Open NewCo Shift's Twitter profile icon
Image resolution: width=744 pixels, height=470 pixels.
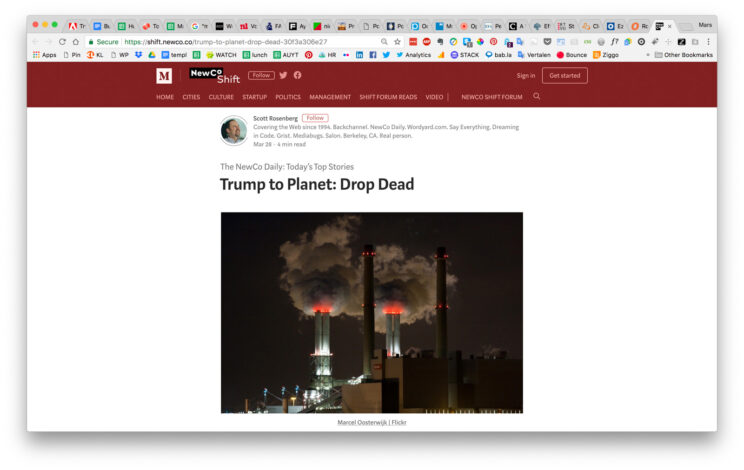283,75
